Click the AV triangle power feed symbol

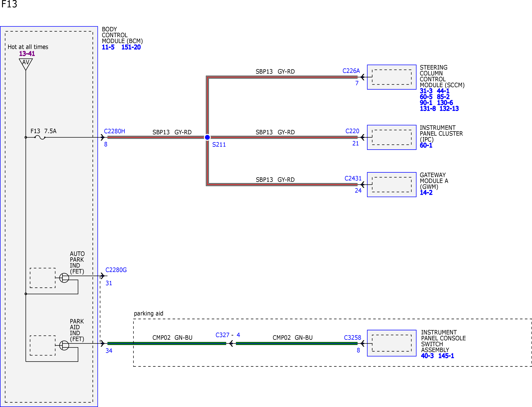tap(26, 64)
